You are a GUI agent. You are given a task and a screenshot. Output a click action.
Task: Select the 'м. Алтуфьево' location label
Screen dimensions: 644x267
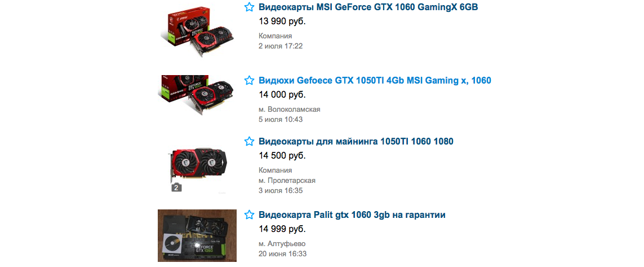coord(282,243)
